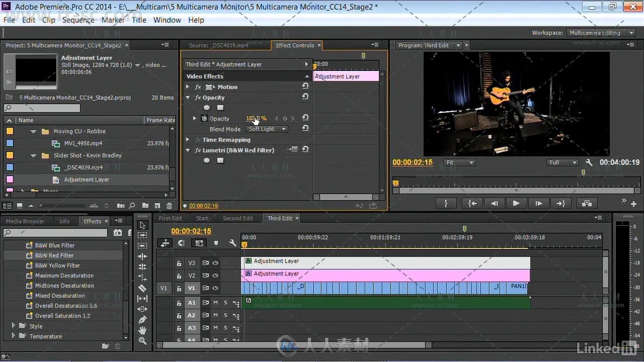
Task: Click the Effects panel search field
Action: tap(55, 233)
